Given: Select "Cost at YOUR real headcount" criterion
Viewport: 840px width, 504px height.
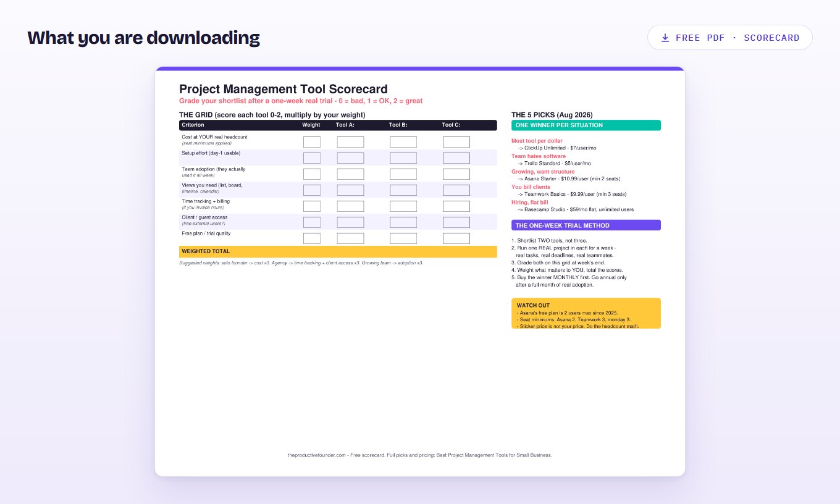Looking at the screenshot, I should pos(215,136).
